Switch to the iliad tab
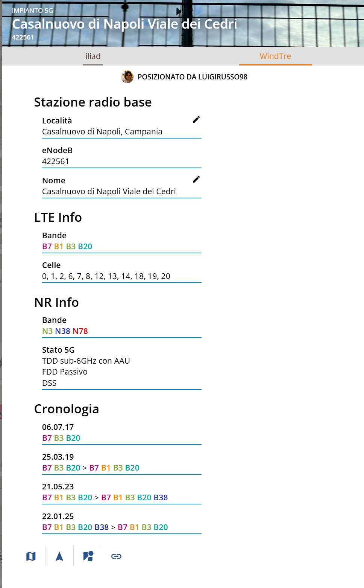 pyautogui.click(x=93, y=56)
